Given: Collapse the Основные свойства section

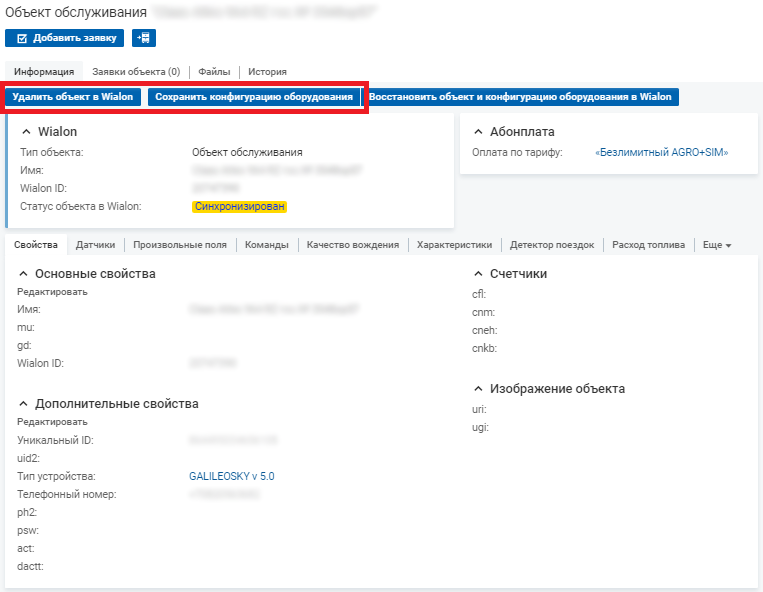Looking at the screenshot, I should click(23, 274).
